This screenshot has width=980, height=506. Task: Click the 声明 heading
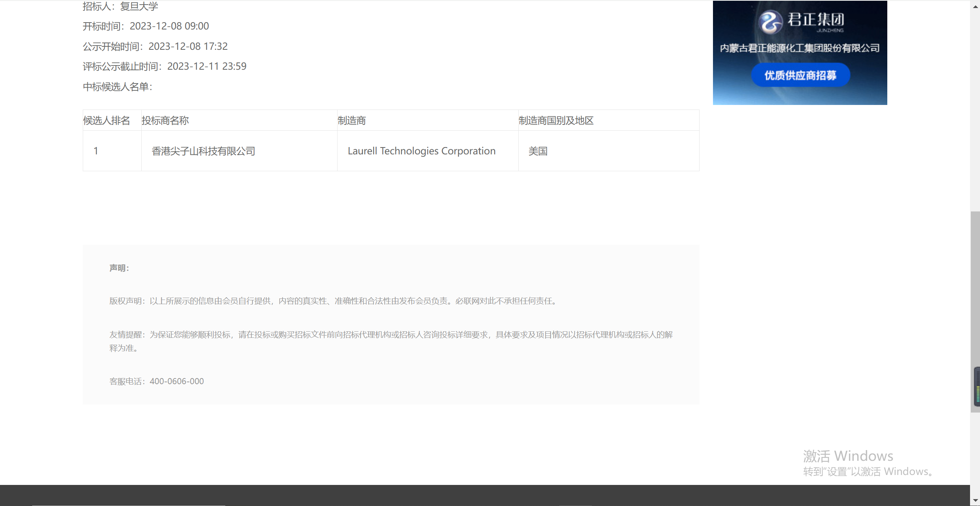119,268
